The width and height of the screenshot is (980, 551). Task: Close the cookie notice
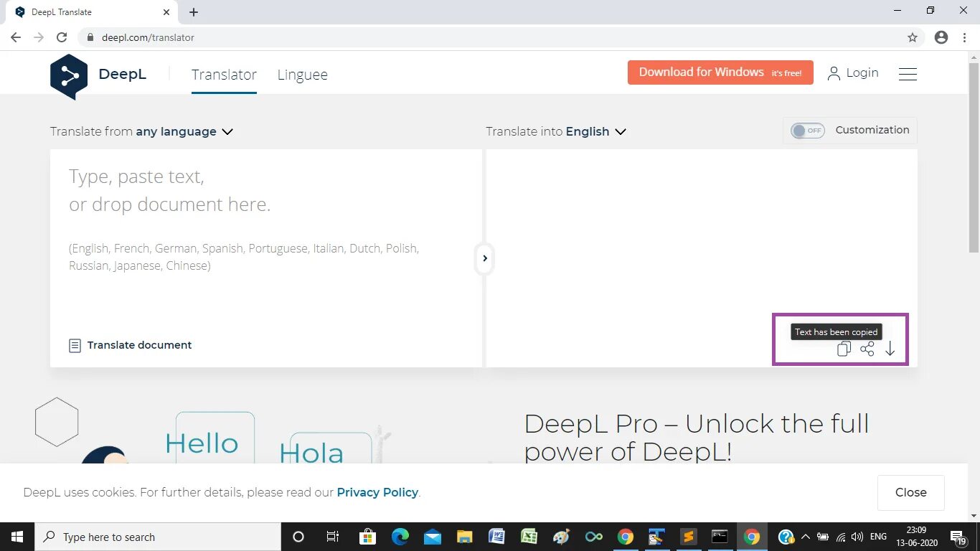[910, 492]
